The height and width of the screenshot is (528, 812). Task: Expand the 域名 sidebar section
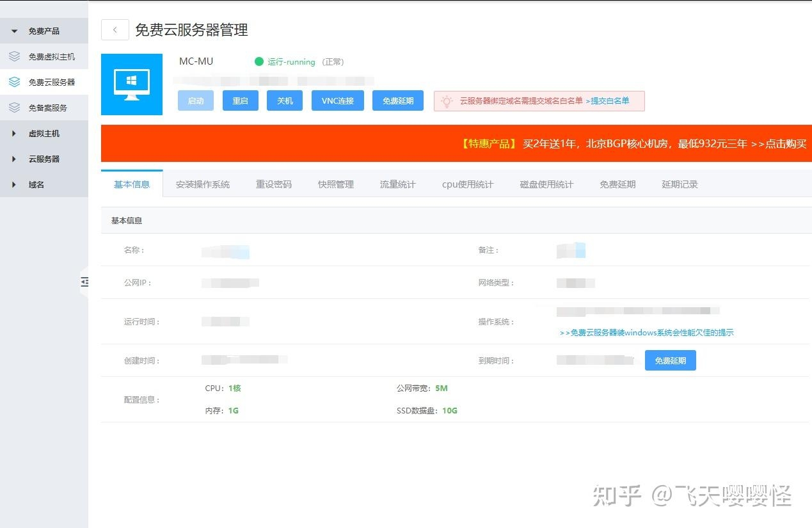pyautogui.click(x=13, y=184)
